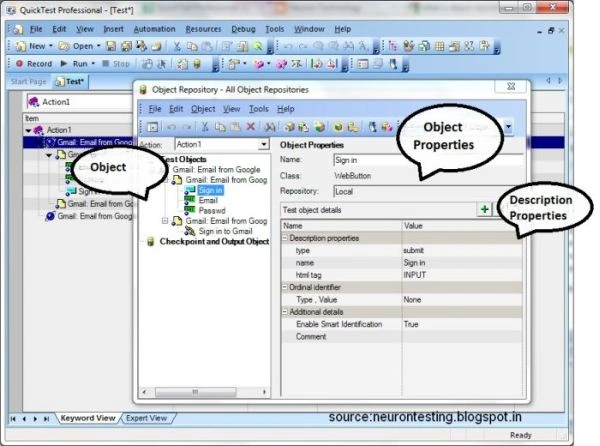The height and width of the screenshot is (446, 600).
Task: Open the Action1 combo box in Object Repository
Action: click(x=222, y=145)
